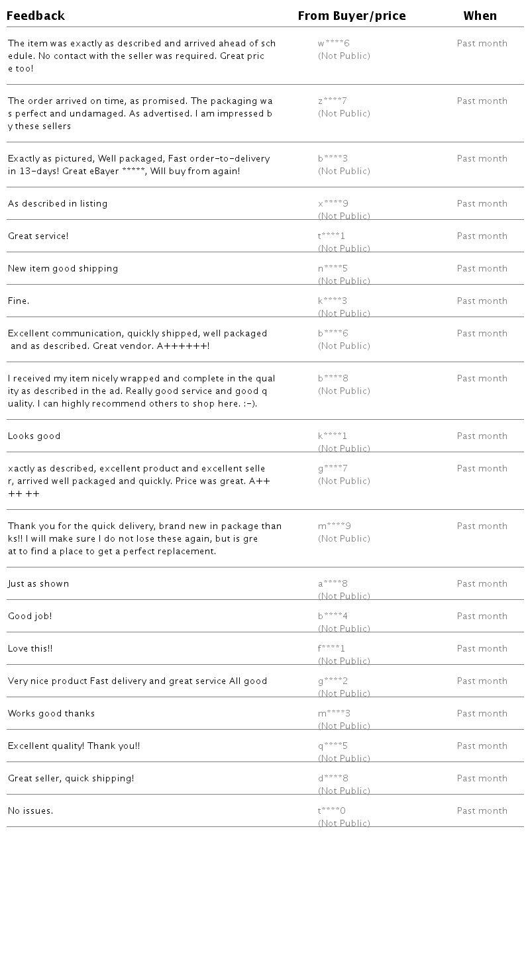
Task: Open buyer q****5's profile
Action: (x=333, y=746)
